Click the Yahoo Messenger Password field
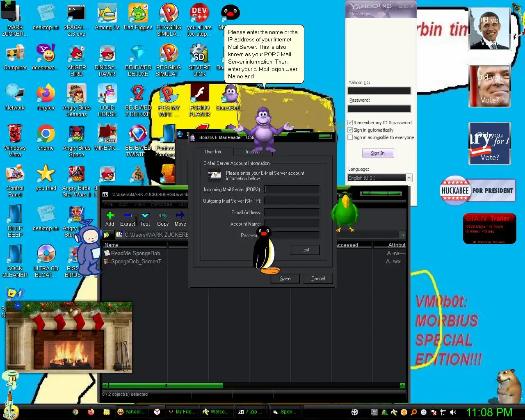Image resolution: width=525 pixels, height=420 pixels. tap(379, 109)
